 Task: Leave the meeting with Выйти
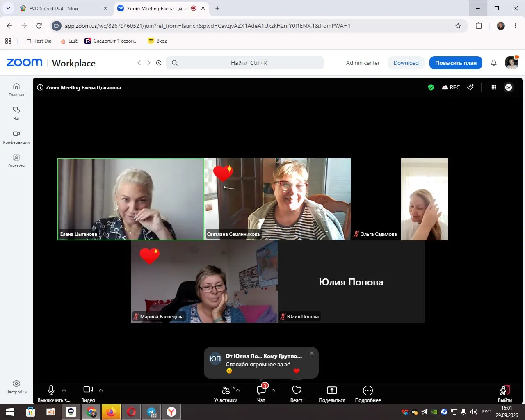505,393
